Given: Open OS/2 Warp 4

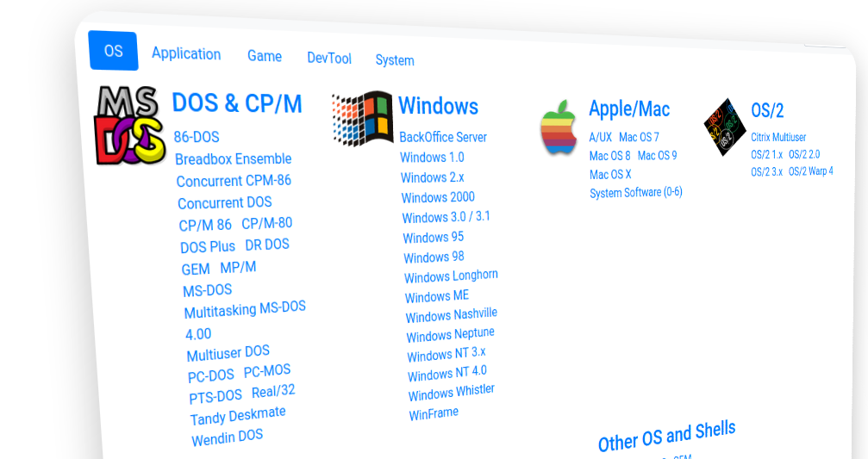Looking at the screenshot, I should (x=811, y=171).
